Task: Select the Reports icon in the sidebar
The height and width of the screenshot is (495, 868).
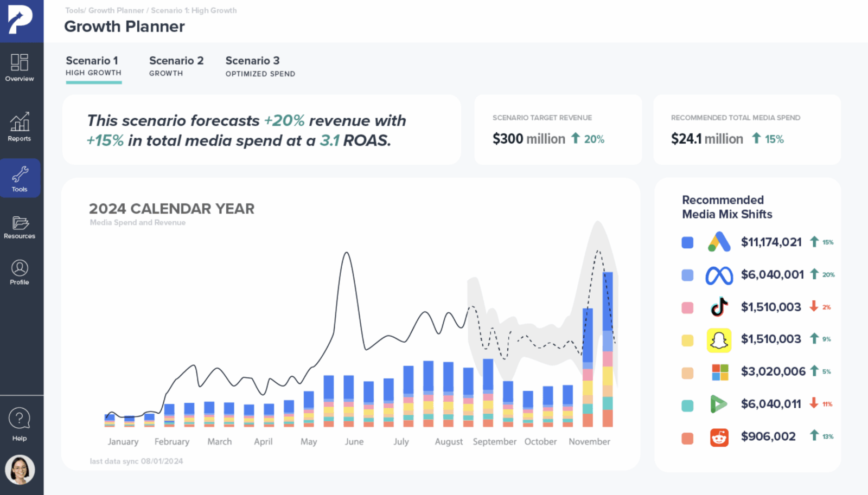Action: point(20,126)
